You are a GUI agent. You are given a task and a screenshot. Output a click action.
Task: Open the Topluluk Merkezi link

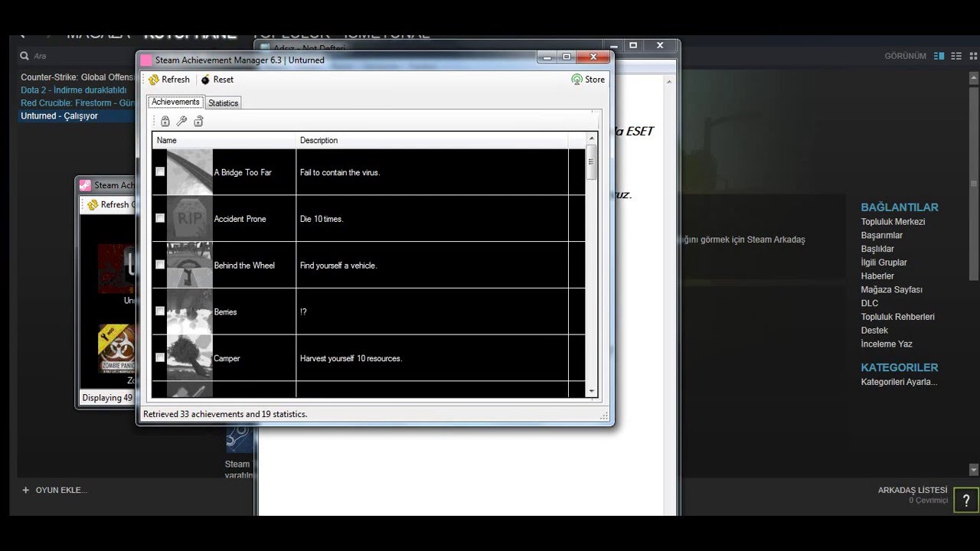(893, 222)
